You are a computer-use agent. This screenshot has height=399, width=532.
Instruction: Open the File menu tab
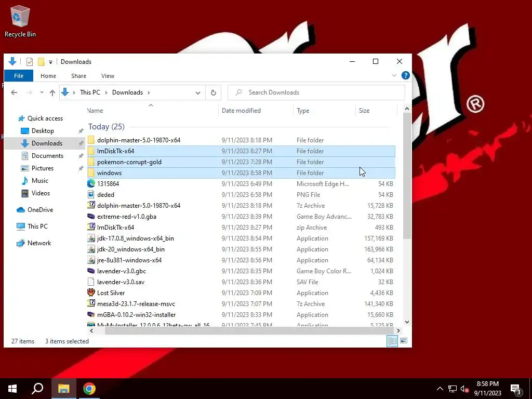point(19,76)
